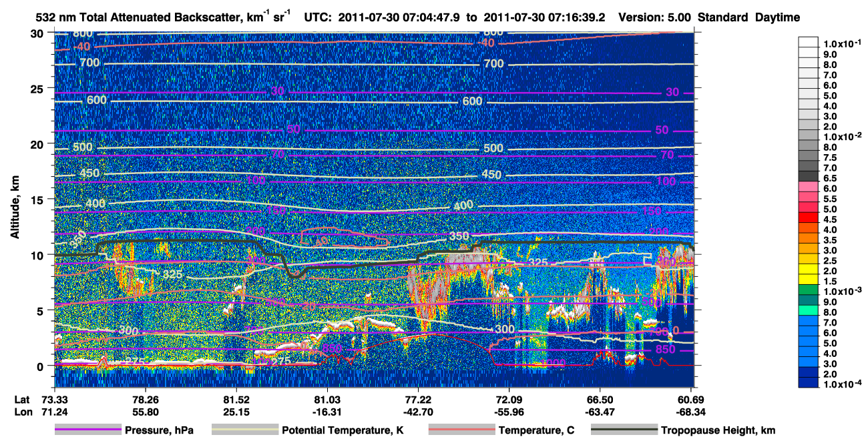This screenshot has height=445, width=868.
Task: Click latitude value 60.69
Action: coord(691,399)
